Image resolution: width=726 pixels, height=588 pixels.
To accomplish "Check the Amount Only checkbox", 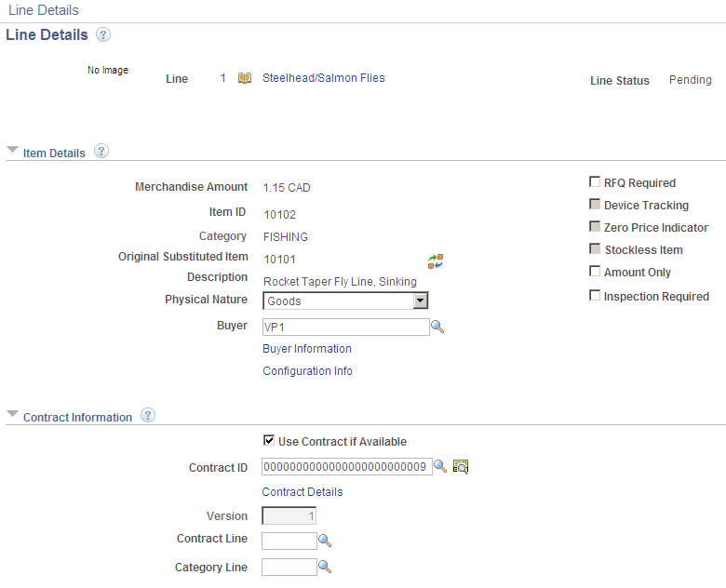I will 595,271.
